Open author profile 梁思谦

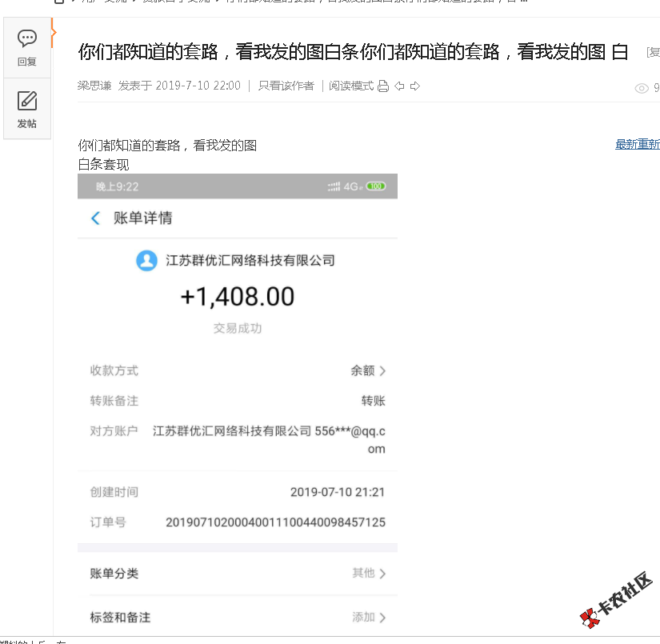[x=94, y=86]
